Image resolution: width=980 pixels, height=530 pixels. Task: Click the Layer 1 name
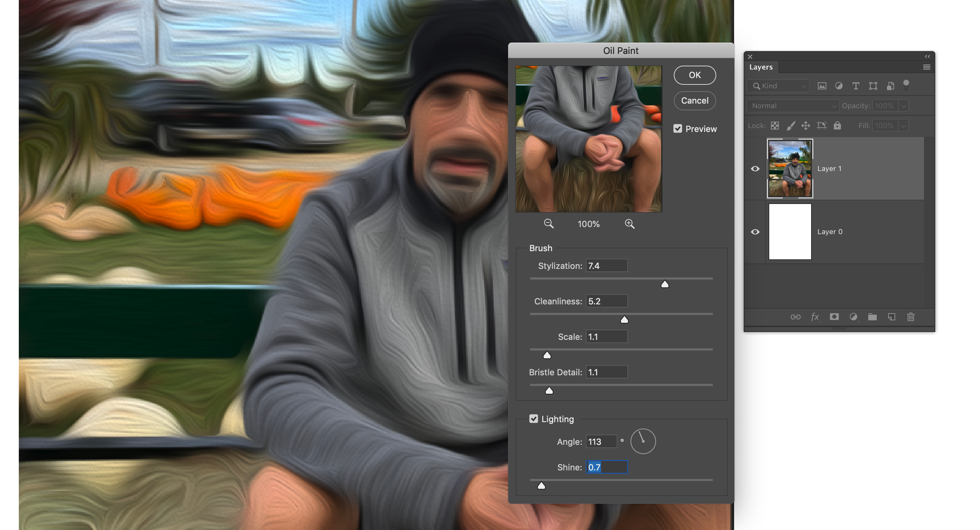[x=829, y=169]
